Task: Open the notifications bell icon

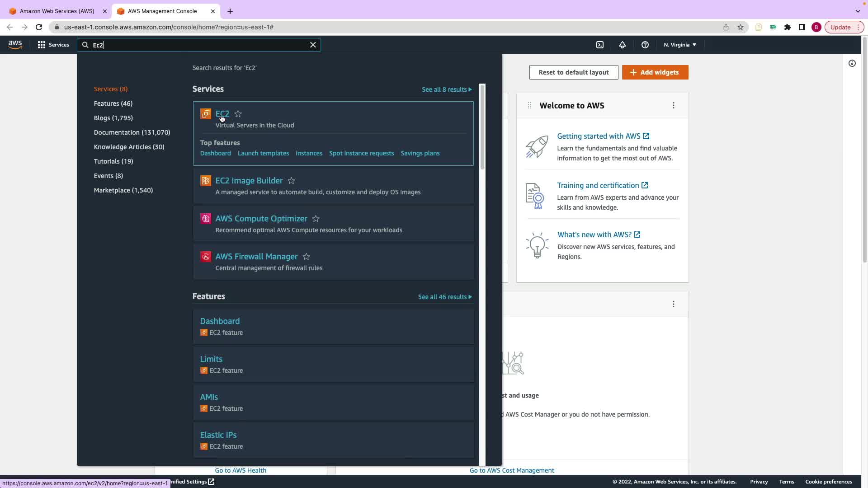Action: pyautogui.click(x=623, y=45)
